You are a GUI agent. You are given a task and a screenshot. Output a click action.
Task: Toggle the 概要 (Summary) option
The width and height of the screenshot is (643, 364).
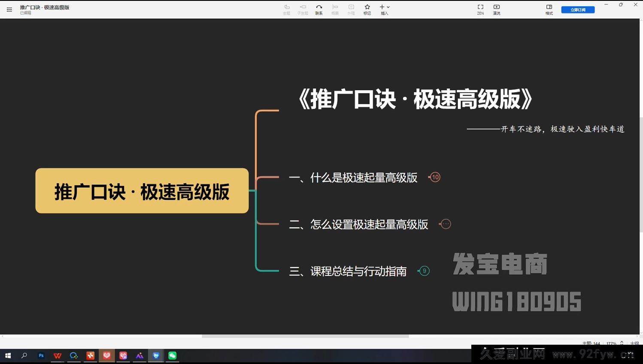coord(335,9)
